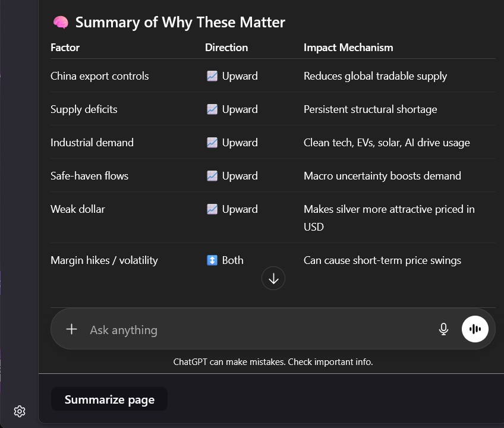Start voice mode with the waveform button
504x428 pixels.
pyautogui.click(x=475, y=329)
